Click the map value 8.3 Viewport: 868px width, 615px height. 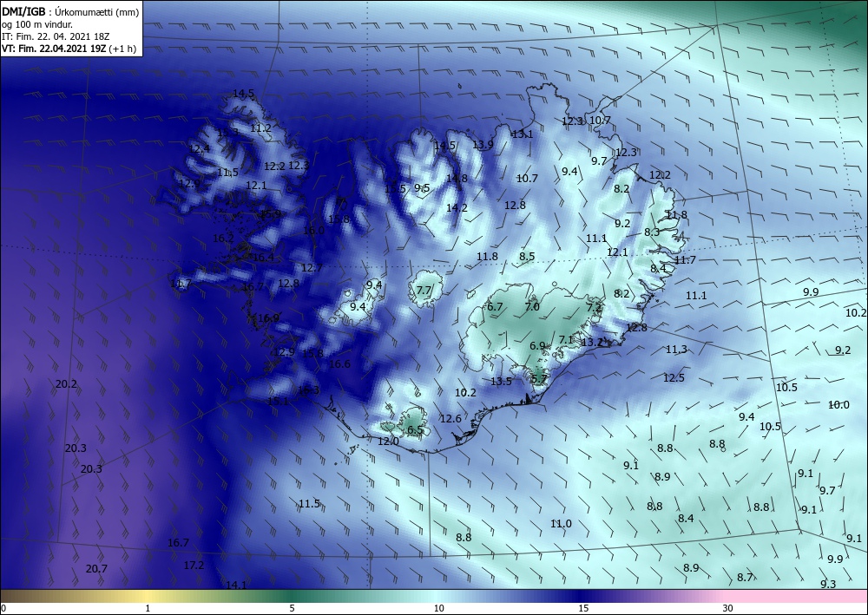click(652, 232)
